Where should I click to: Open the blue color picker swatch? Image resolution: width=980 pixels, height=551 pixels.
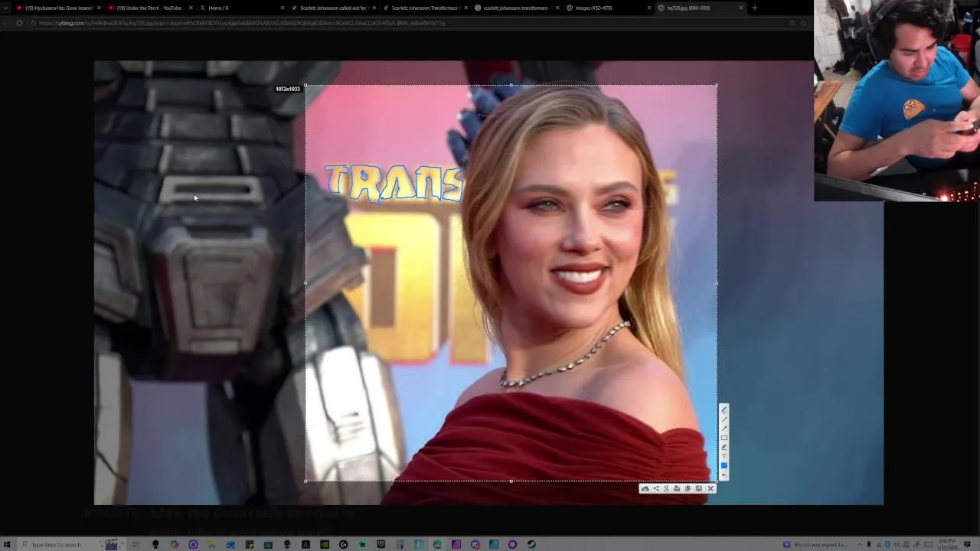pos(724,465)
